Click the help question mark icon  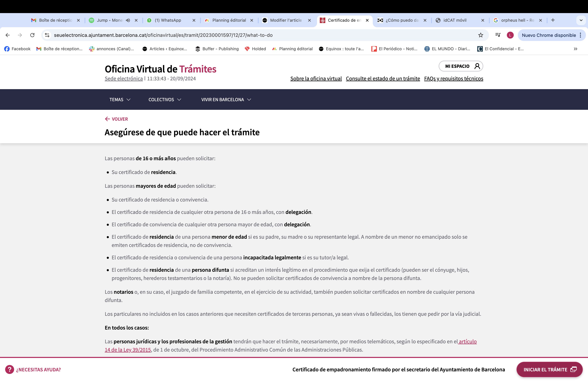pyautogui.click(x=9, y=369)
